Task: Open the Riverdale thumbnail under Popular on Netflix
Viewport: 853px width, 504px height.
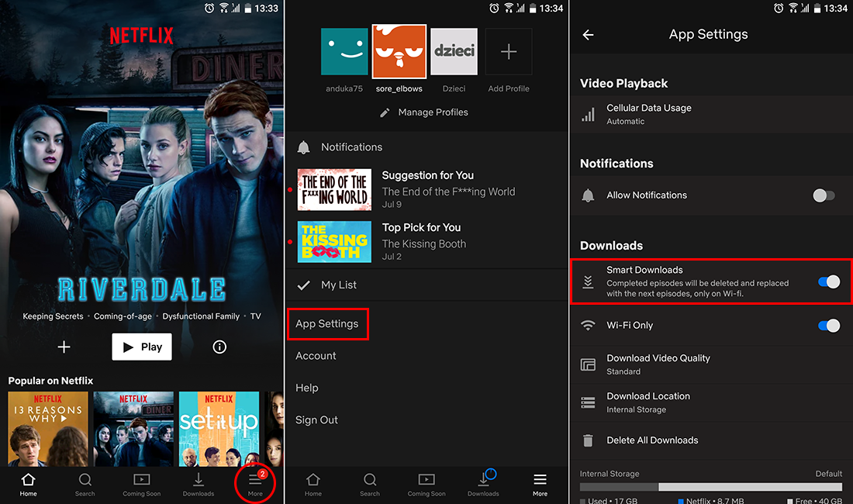Action: tap(133, 429)
